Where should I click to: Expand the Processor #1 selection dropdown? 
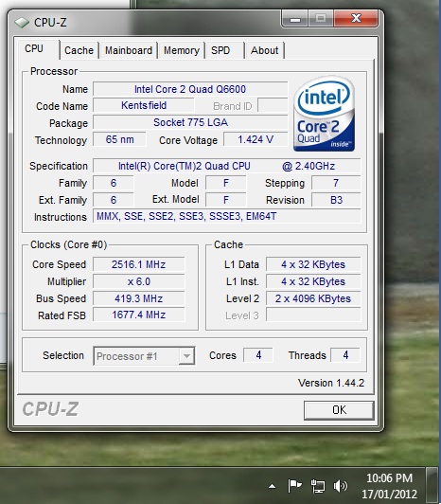[186, 356]
